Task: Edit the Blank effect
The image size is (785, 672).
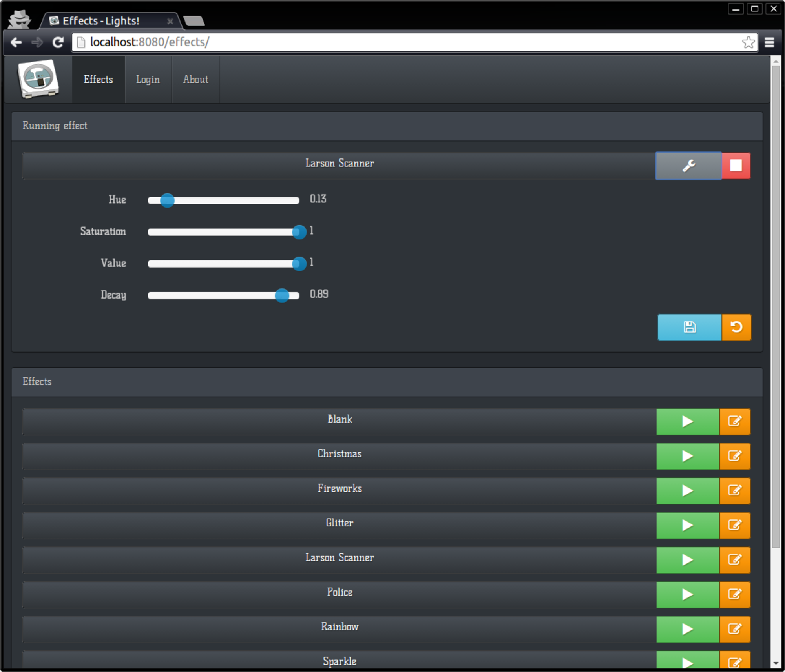Action: 735,422
